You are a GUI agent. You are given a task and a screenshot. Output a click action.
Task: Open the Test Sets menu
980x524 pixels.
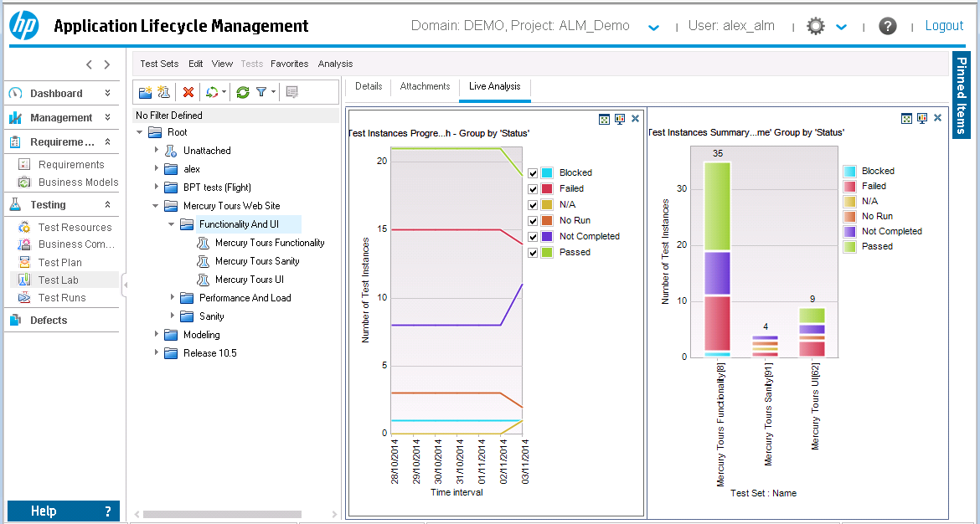tap(159, 64)
